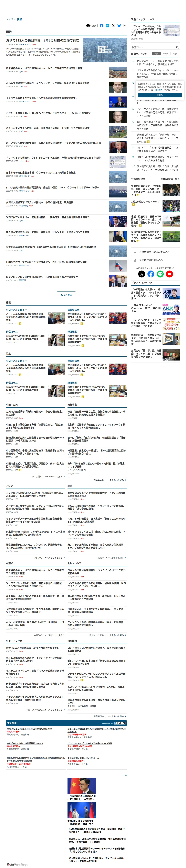This screenshot has height=868, width=186.
Task: Open the thumbnail beside the 米司法長官人事承認へ headline
Action: pos(118,221)
